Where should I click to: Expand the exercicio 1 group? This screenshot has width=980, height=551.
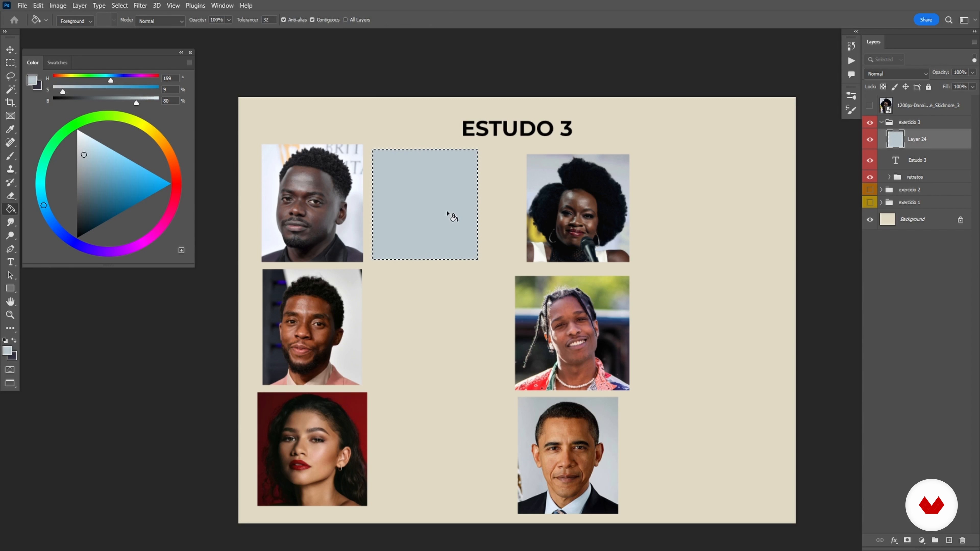click(x=881, y=202)
